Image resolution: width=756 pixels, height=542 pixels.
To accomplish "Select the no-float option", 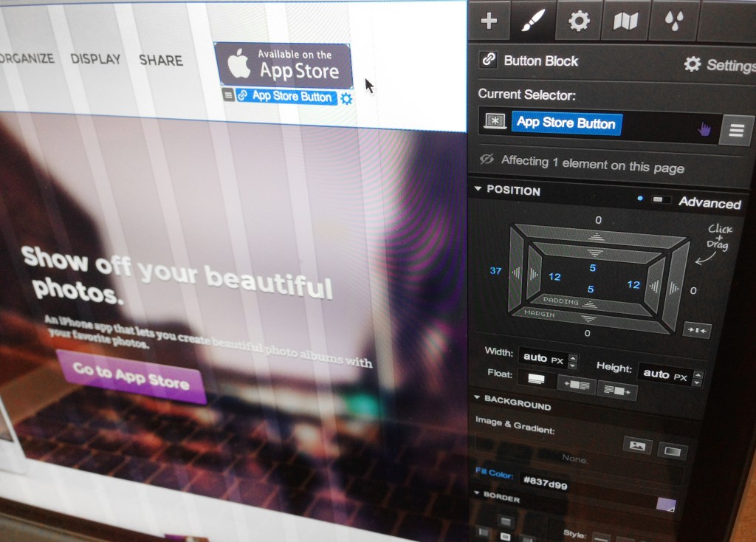I will [536, 379].
